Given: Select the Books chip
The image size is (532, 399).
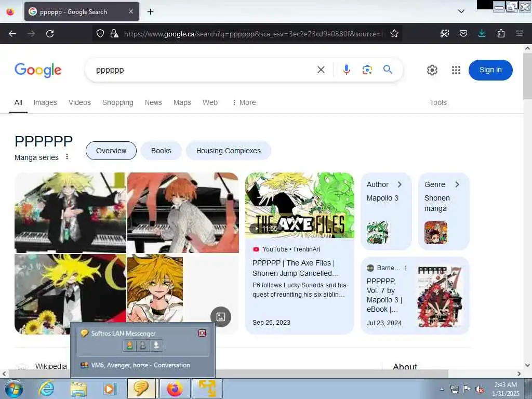Looking at the screenshot, I should (161, 151).
